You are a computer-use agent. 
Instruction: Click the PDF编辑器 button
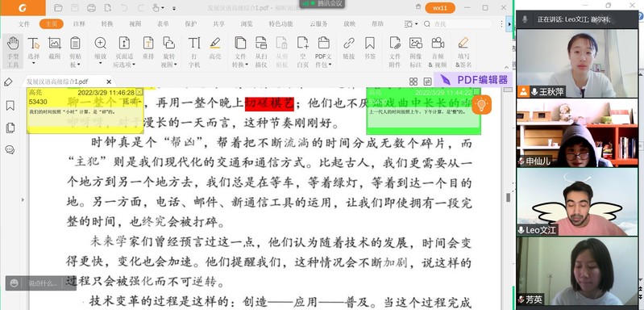pos(473,80)
